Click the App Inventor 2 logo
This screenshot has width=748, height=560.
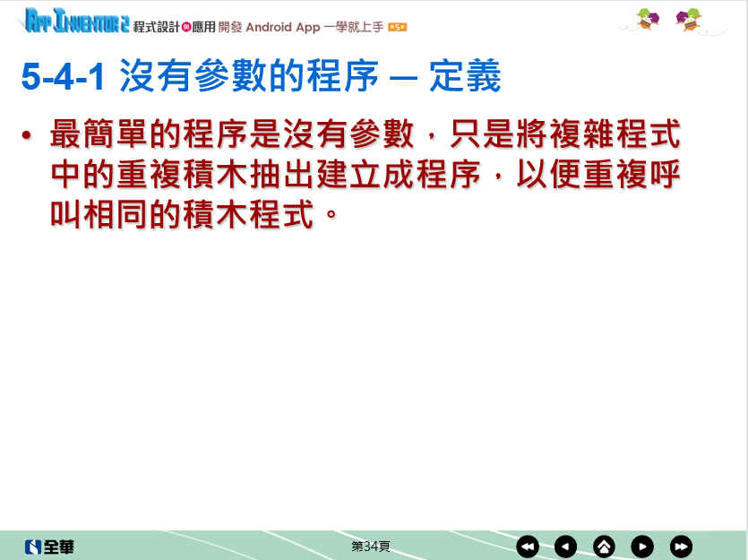(x=77, y=22)
